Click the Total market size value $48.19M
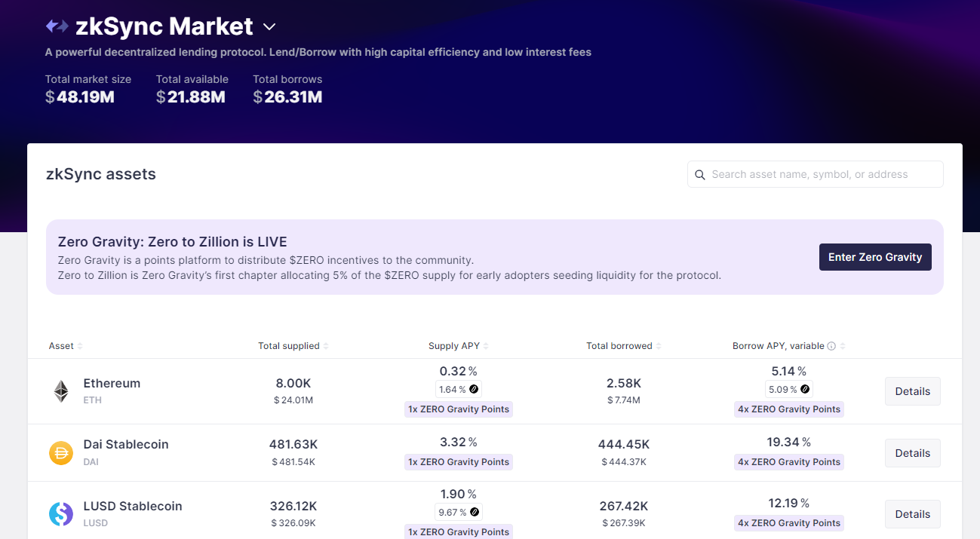The height and width of the screenshot is (539, 980). coord(80,96)
